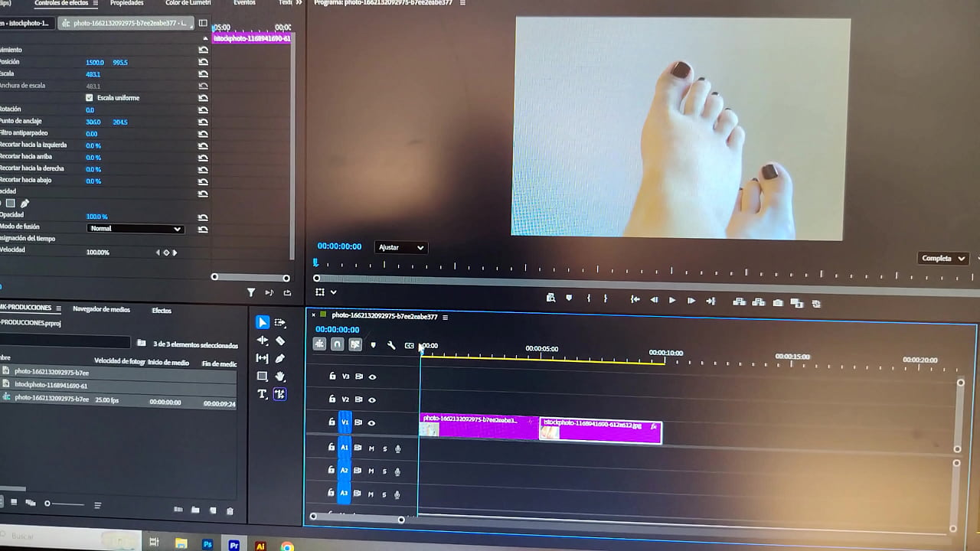980x551 pixels.
Task: Select the Pen tool in the tools panel
Action: [x=280, y=358]
